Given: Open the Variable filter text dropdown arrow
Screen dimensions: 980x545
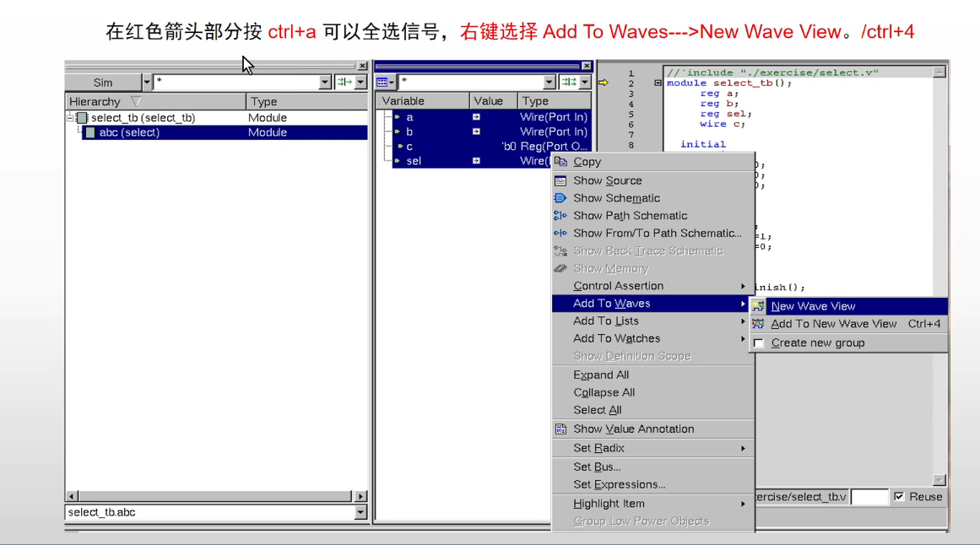Looking at the screenshot, I should pyautogui.click(x=549, y=82).
